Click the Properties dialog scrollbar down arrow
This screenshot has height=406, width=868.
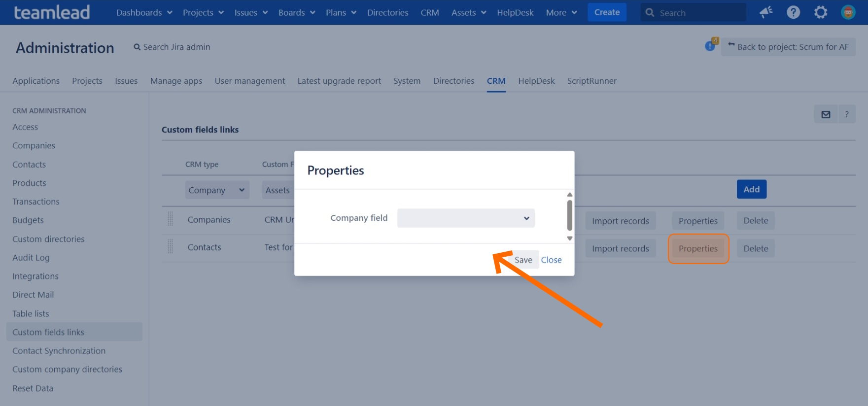pyautogui.click(x=570, y=238)
